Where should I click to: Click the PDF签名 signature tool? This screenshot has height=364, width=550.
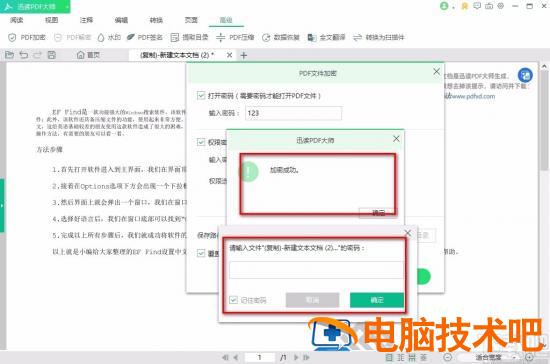(x=145, y=37)
